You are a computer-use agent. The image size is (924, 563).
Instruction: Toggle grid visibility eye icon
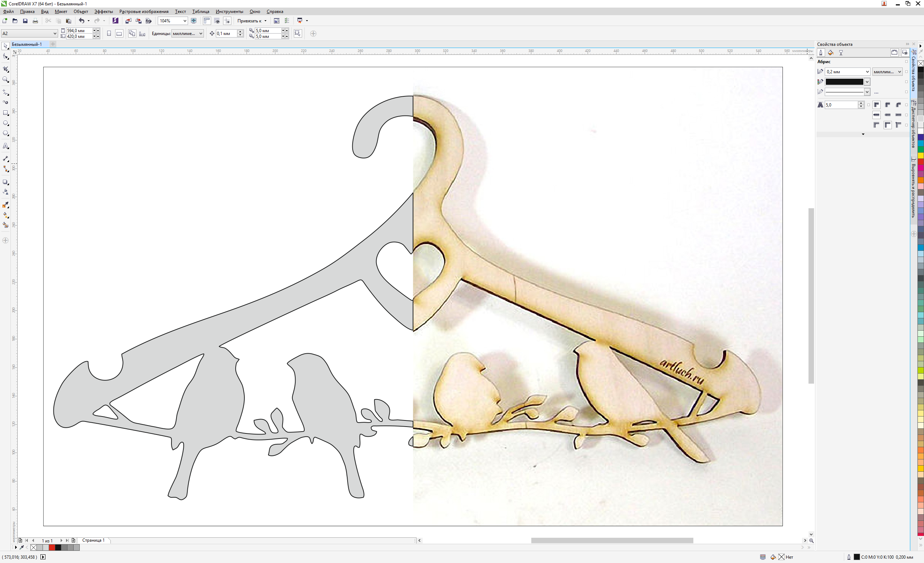click(x=217, y=21)
